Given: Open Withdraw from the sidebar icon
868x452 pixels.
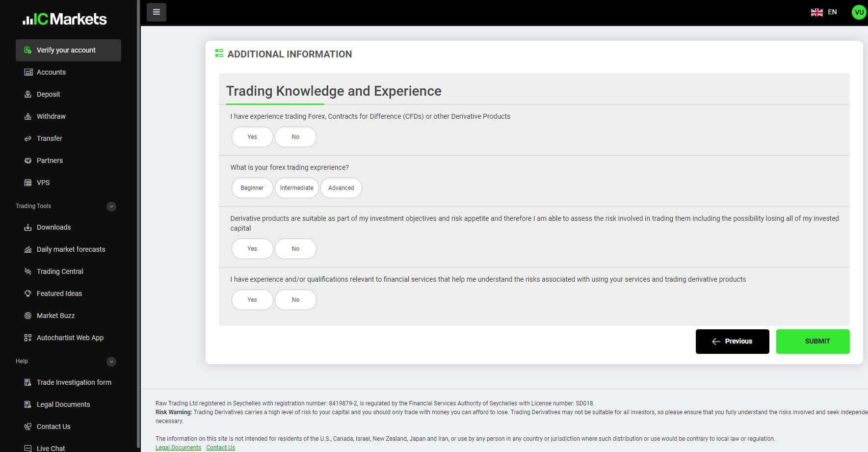Looking at the screenshot, I should [28, 116].
